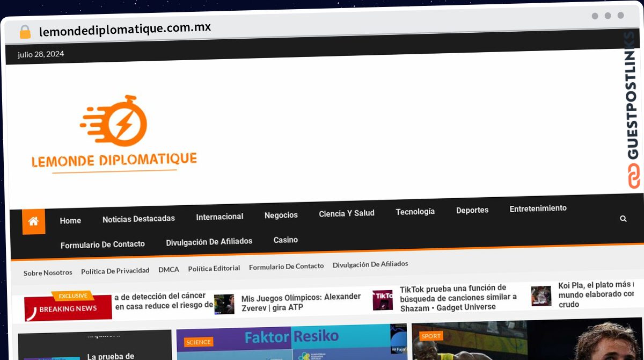Screen dimensions: 644x360
Task: Click the DMCA link
Action: click(x=169, y=269)
